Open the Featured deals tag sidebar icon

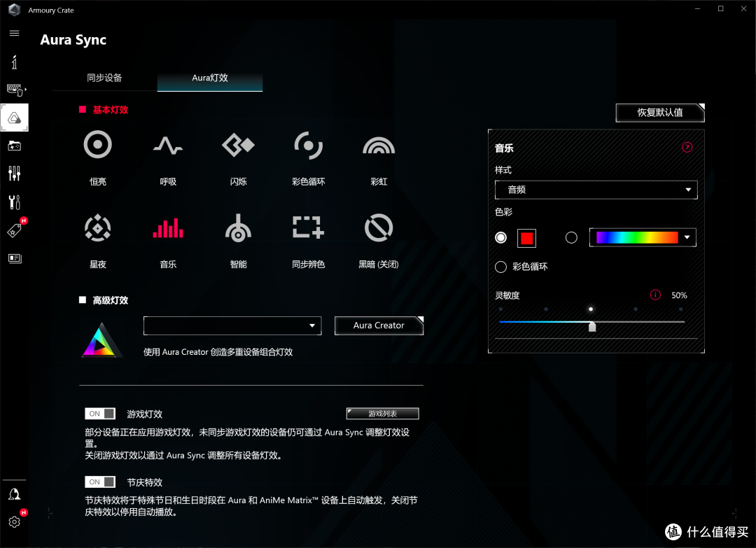click(x=15, y=230)
